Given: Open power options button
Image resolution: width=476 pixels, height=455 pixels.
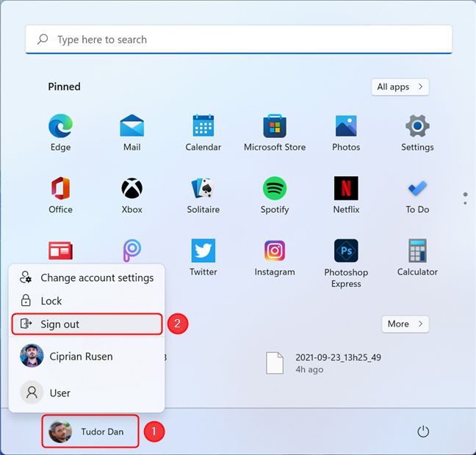Looking at the screenshot, I should pyautogui.click(x=423, y=432).
